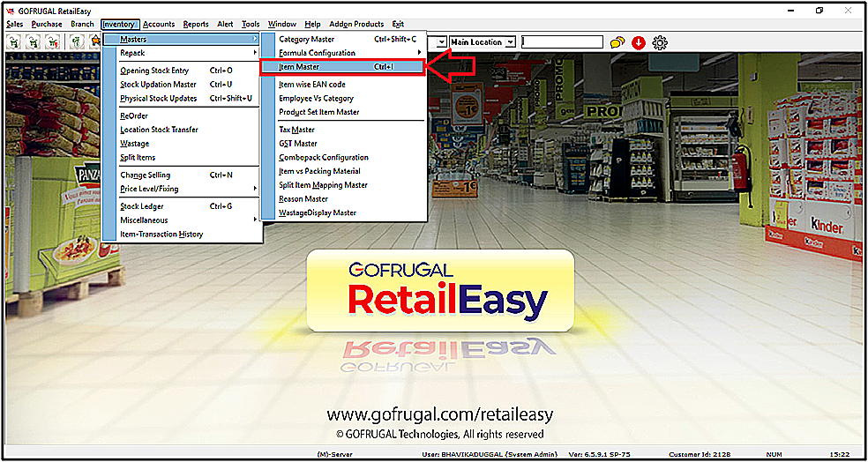Click the second green cart toolbar icon
The image size is (868, 462).
click(34, 42)
